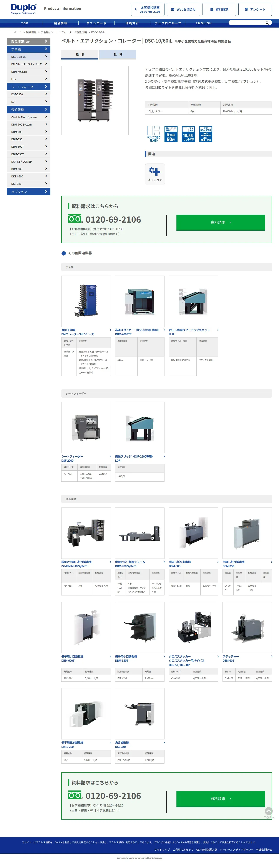279x868 pixels.
Task: Open DKTS-200 sidebar item
Action: click(x=29, y=176)
